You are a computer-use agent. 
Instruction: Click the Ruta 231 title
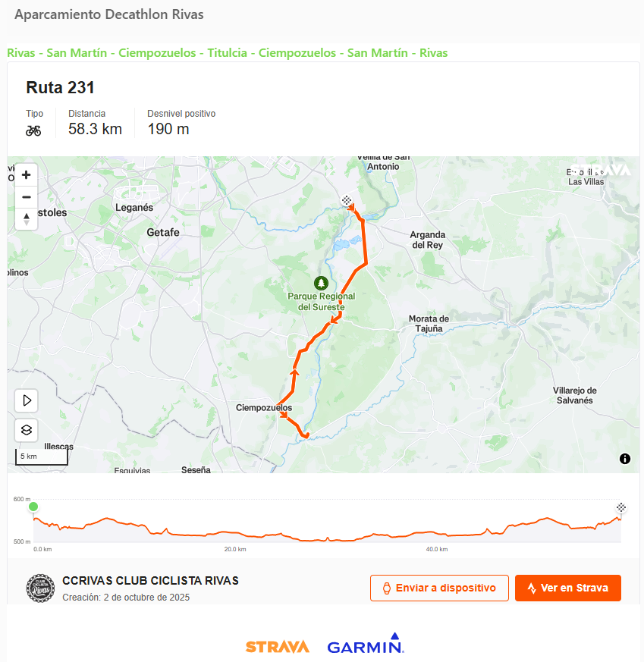pyautogui.click(x=60, y=88)
